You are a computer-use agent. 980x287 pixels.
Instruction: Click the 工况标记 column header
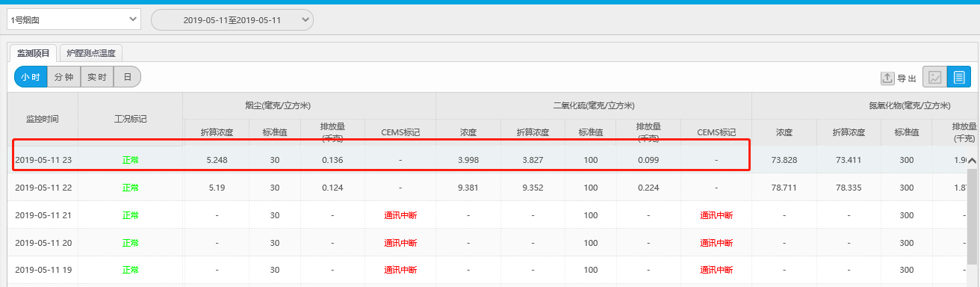pos(130,119)
